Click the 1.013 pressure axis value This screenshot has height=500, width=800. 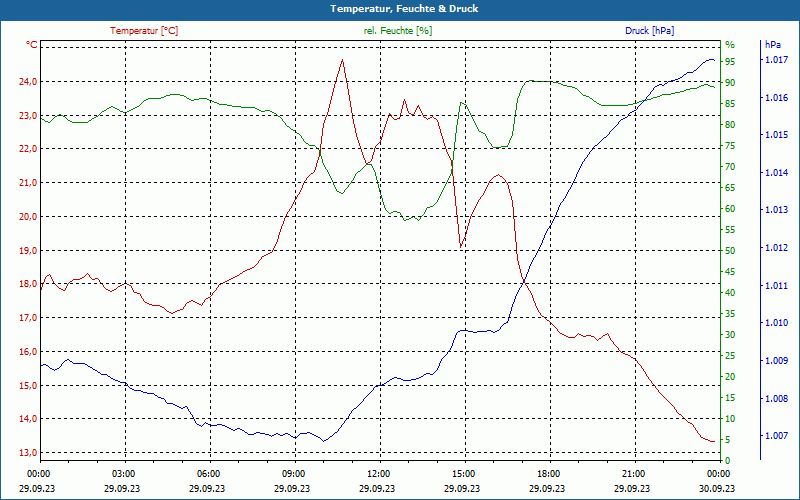(x=776, y=210)
